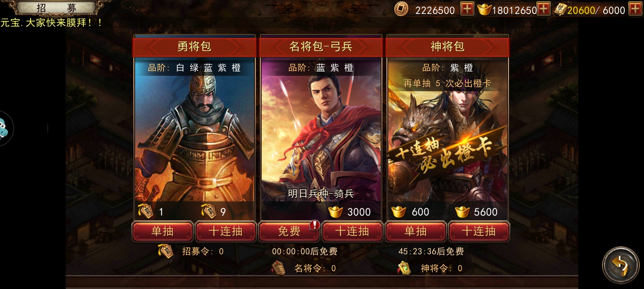
Task: Select the 名将包-弓兵 header tab
Action: point(321,47)
